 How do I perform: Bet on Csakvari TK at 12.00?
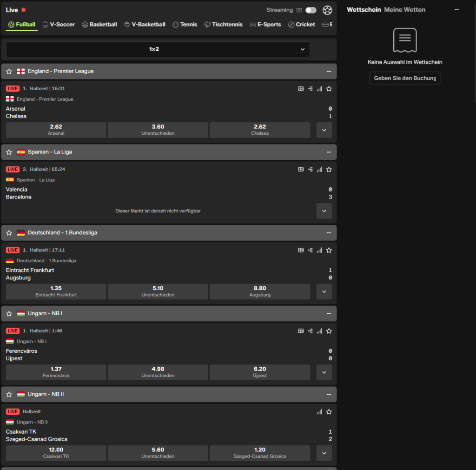[56, 453]
